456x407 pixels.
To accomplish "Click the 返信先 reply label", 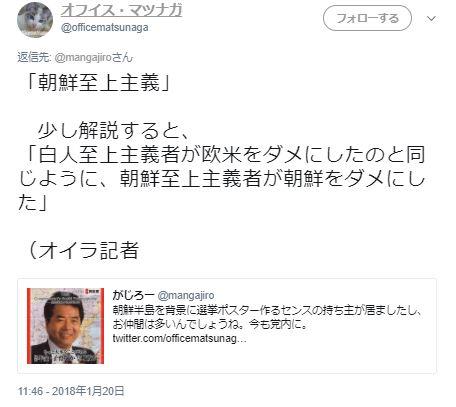I will tap(33, 57).
